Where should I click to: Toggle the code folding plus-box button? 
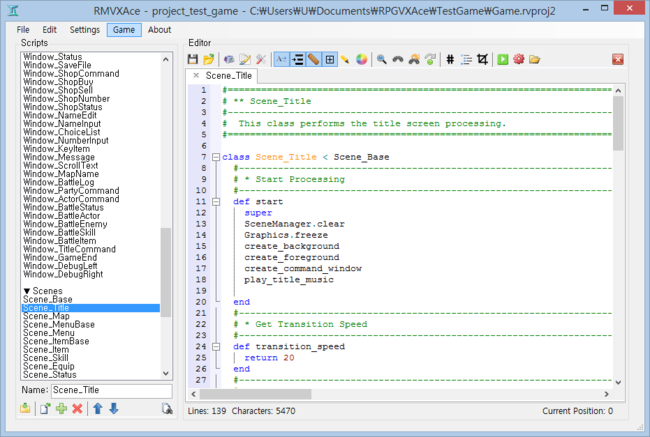pos(330,59)
